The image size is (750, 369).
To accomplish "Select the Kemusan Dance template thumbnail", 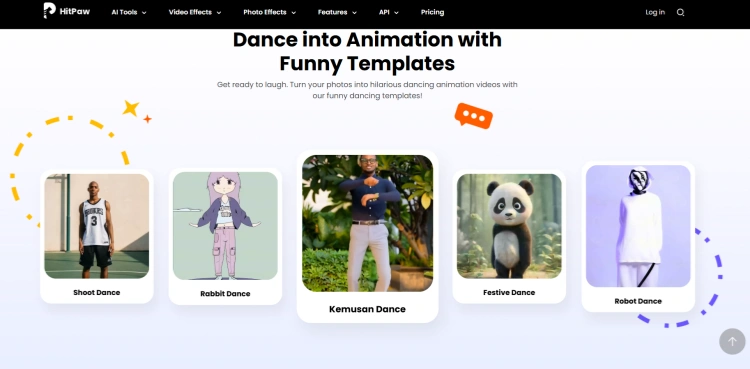I will click(x=367, y=224).
